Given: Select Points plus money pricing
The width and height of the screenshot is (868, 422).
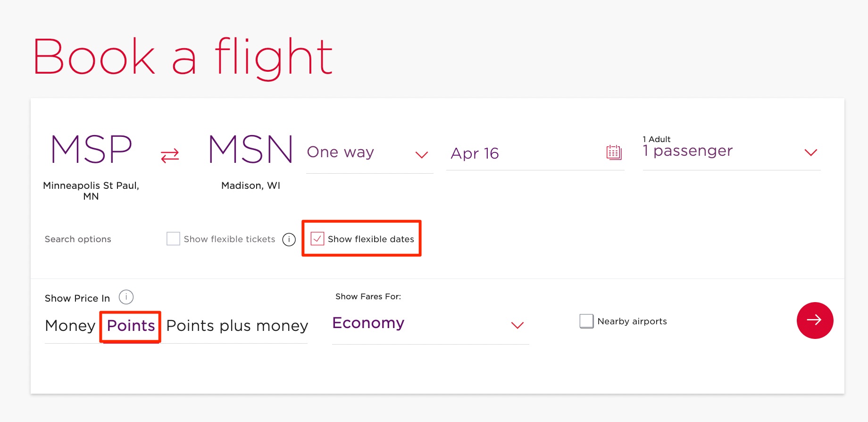Looking at the screenshot, I should (x=236, y=326).
